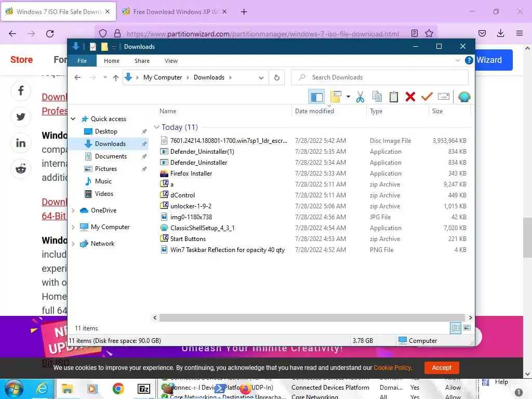Open Classic Shell settings shell icon

464,97
